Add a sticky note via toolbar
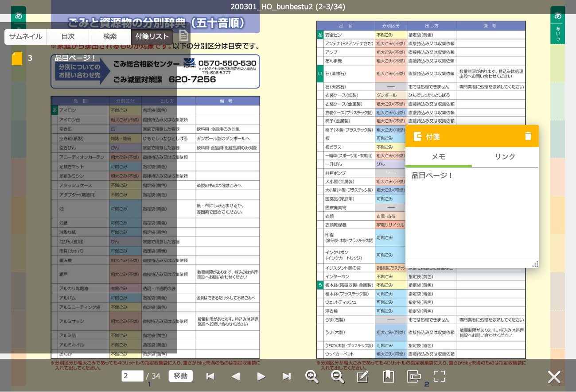The width and height of the screenshot is (576, 392). [x=414, y=376]
